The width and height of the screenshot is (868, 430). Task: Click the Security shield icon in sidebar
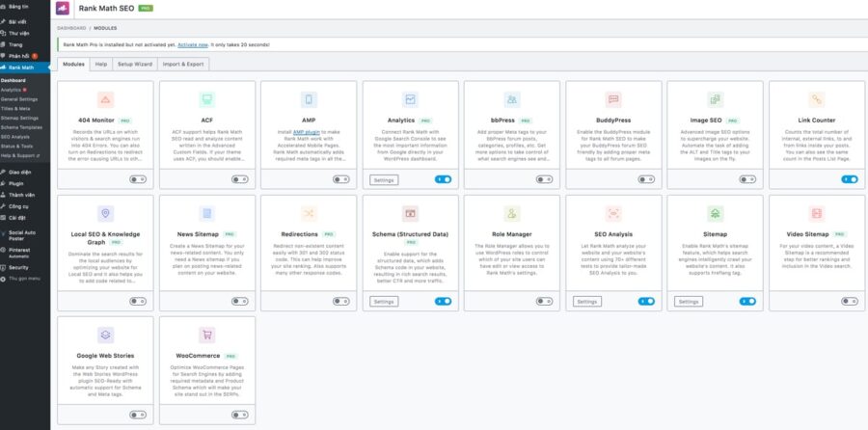[3, 267]
